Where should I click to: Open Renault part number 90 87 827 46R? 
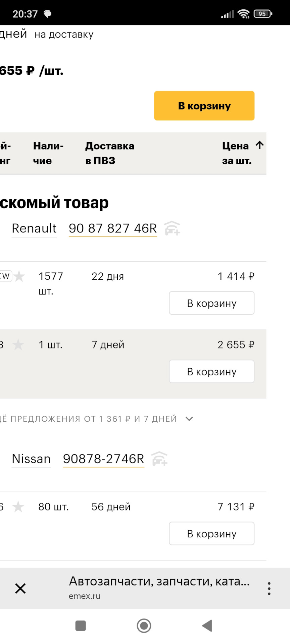[x=113, y=228]
